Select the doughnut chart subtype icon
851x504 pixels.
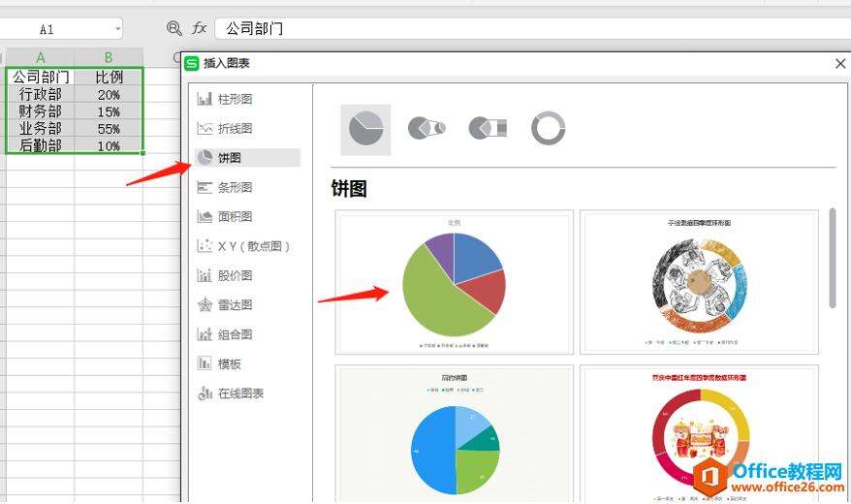pyautogui.click(x=549, y=128)
